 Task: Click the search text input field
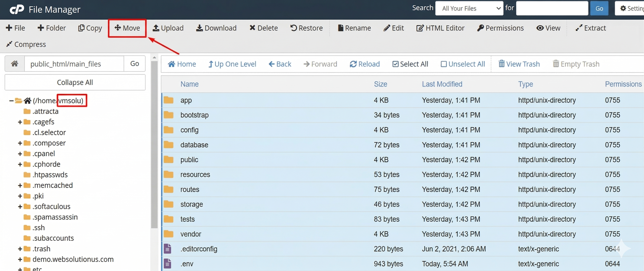coord(552,8)
